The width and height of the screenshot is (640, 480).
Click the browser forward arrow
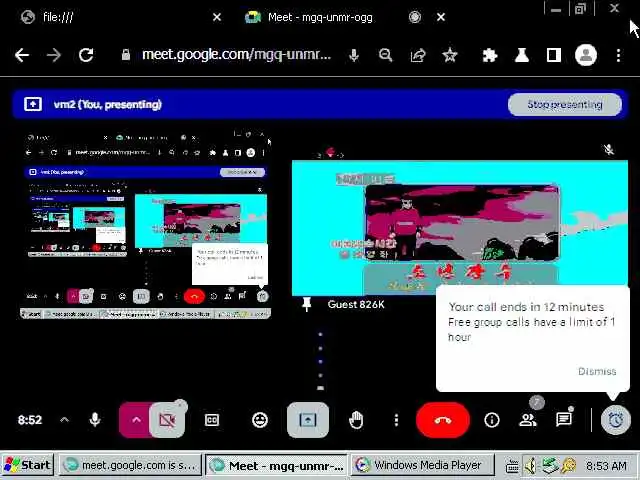pyautogui.click(x=53, y=55)
